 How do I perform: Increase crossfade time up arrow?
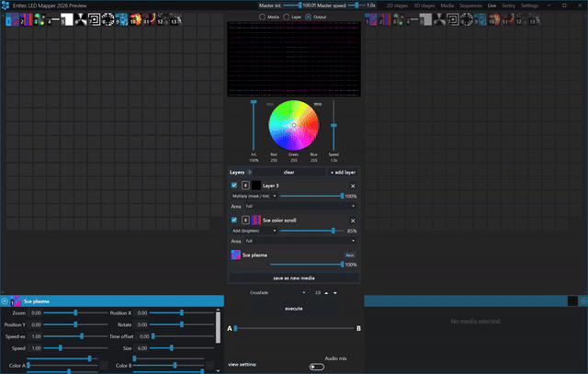[x=326, y=293]
